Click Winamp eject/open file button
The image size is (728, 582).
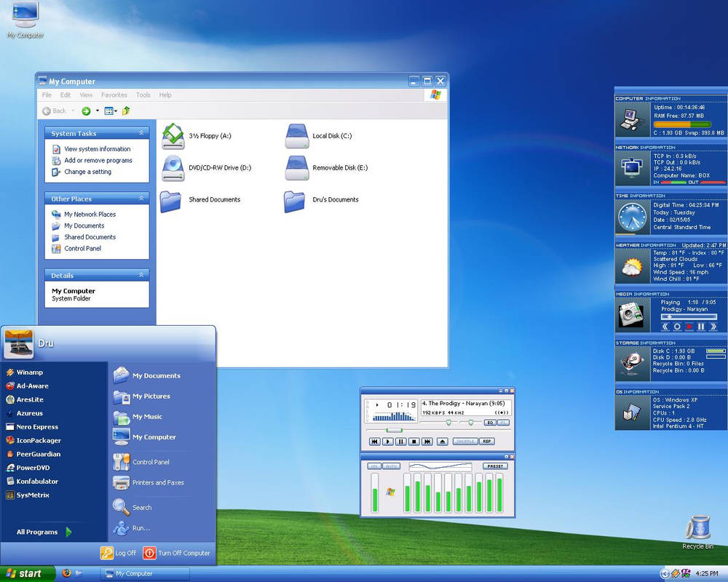[443, 442]
